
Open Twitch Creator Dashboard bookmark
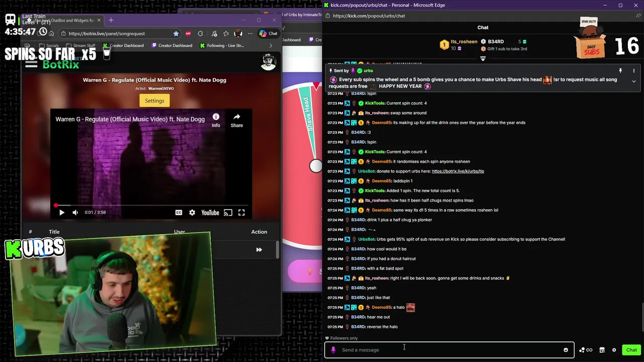[172, 46]
